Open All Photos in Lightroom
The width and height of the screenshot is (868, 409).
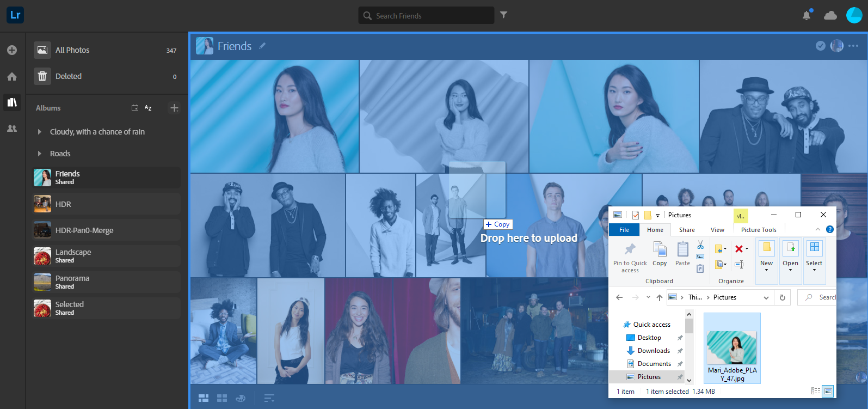point(107,50)
